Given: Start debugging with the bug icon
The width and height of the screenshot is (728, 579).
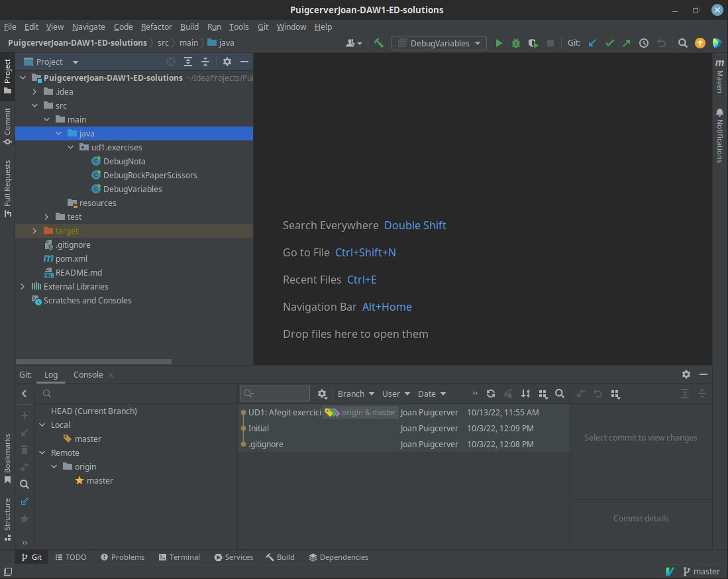Looking at the screenshot, I should click(x=516, y=43).
